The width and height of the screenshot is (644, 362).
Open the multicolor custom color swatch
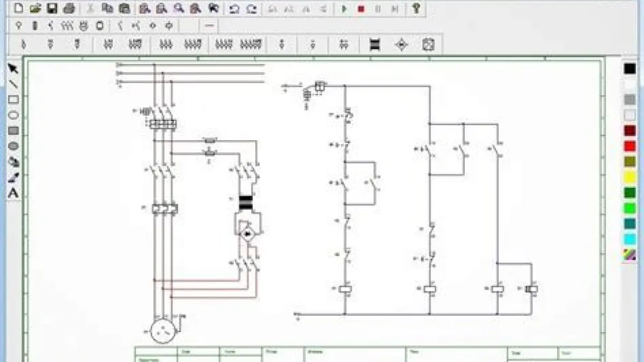point(630,255)
